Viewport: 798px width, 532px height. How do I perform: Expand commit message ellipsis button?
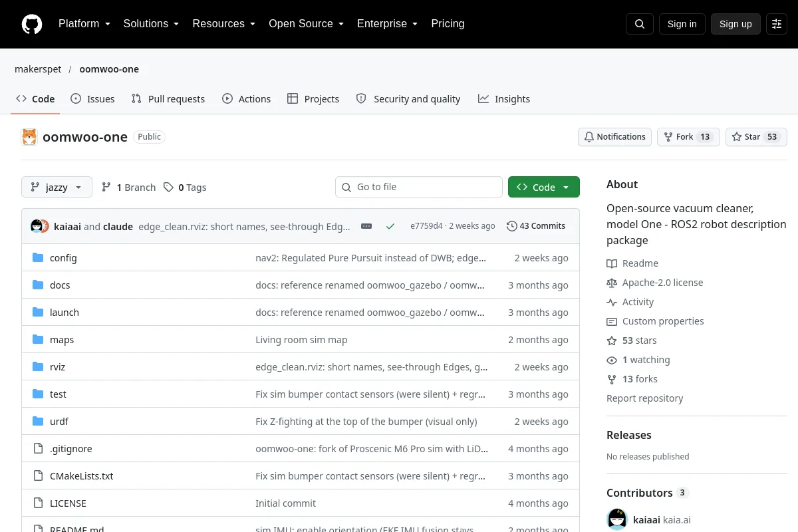[x=366, y=226]
